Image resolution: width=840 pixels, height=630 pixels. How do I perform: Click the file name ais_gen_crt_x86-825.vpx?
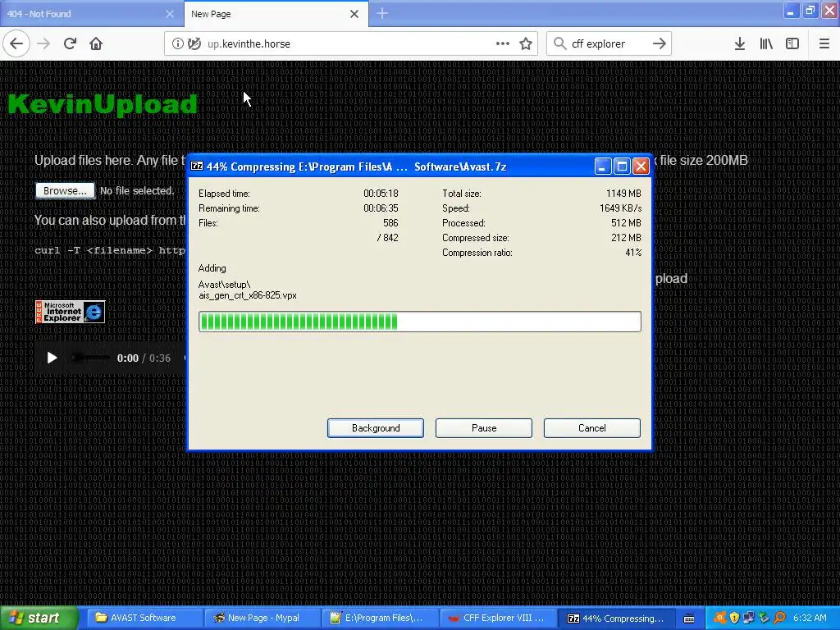(248, 295)
